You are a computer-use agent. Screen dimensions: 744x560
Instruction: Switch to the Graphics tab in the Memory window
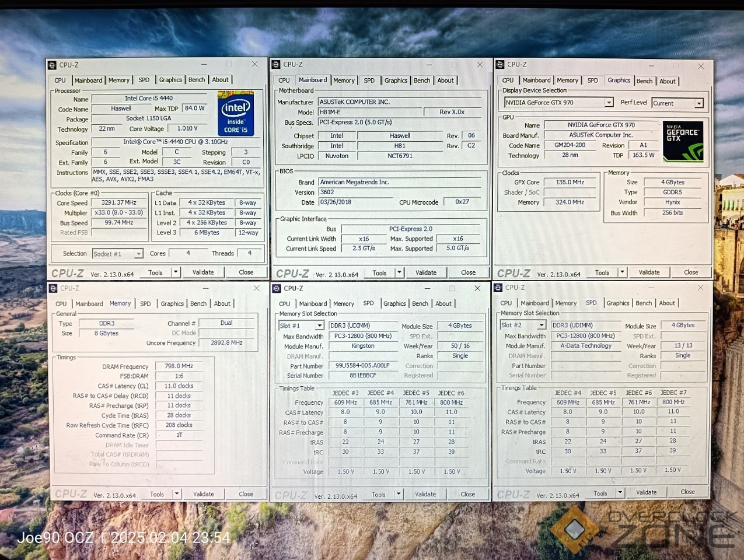click(x=172, y=303)
